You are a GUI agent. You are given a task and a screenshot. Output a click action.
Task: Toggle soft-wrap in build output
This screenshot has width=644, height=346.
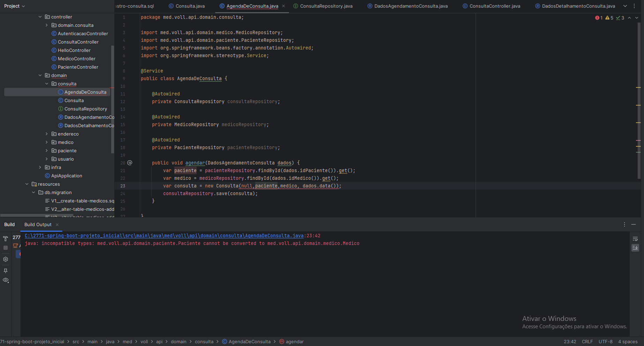tap(635, 239)
